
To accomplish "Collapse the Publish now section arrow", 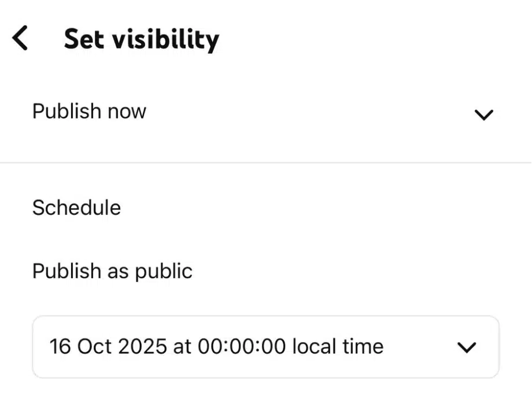I will 483,114.
